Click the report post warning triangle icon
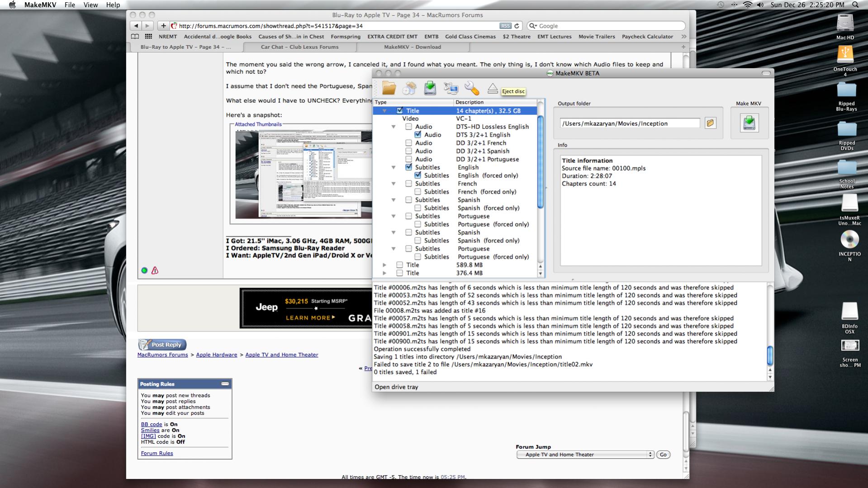Viewport: 868px width, 488px height. pyautogui.click(x=155, y=270)
